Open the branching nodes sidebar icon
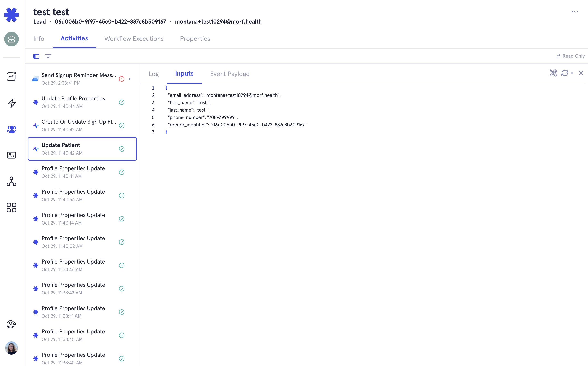 pyautogui.click(x=11, y=181)
